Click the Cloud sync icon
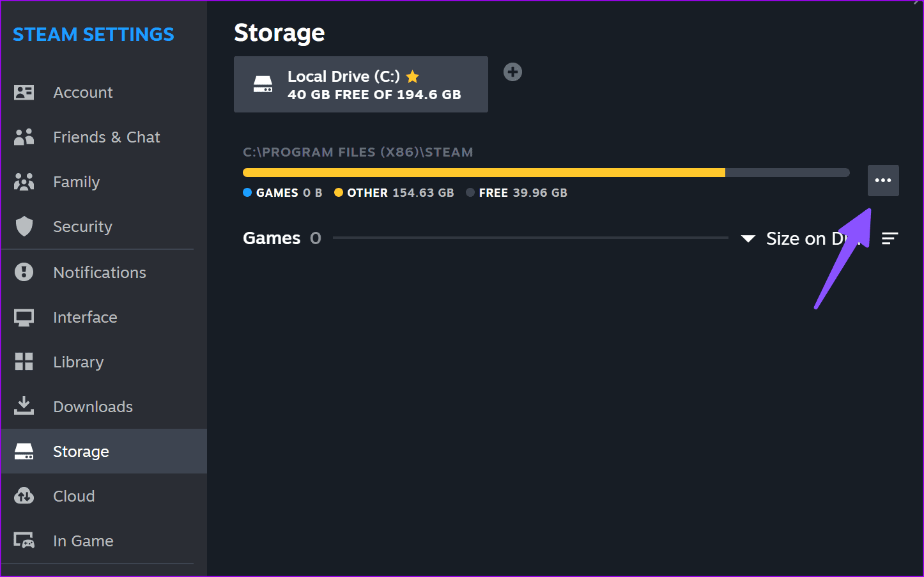 click(x=24, y=496)
